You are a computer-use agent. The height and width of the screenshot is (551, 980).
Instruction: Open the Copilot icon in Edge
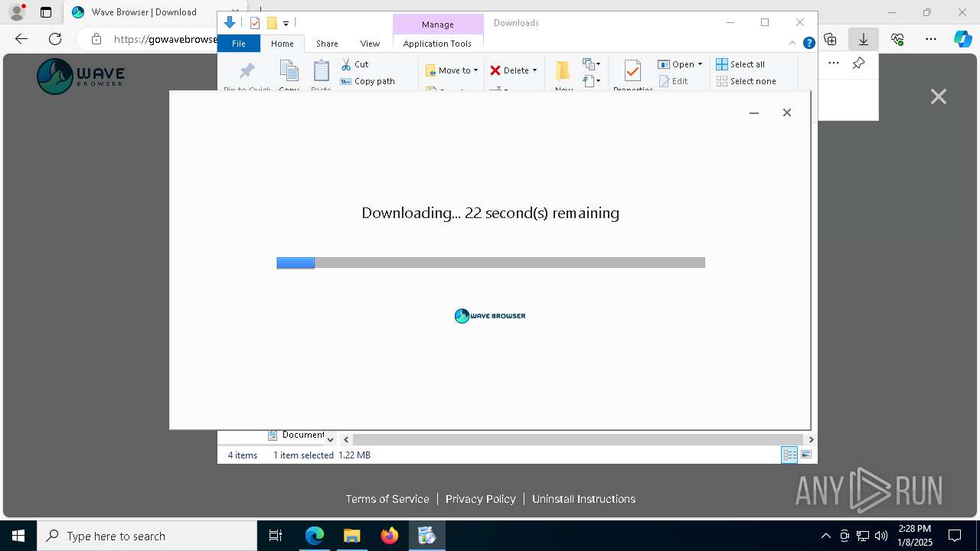click(962, 39)
